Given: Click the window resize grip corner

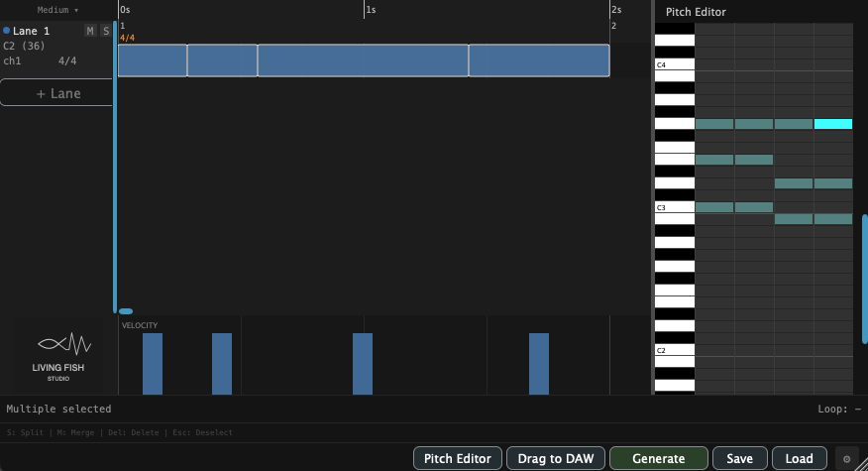Looking at the screenshot, I should click(862, 465).
